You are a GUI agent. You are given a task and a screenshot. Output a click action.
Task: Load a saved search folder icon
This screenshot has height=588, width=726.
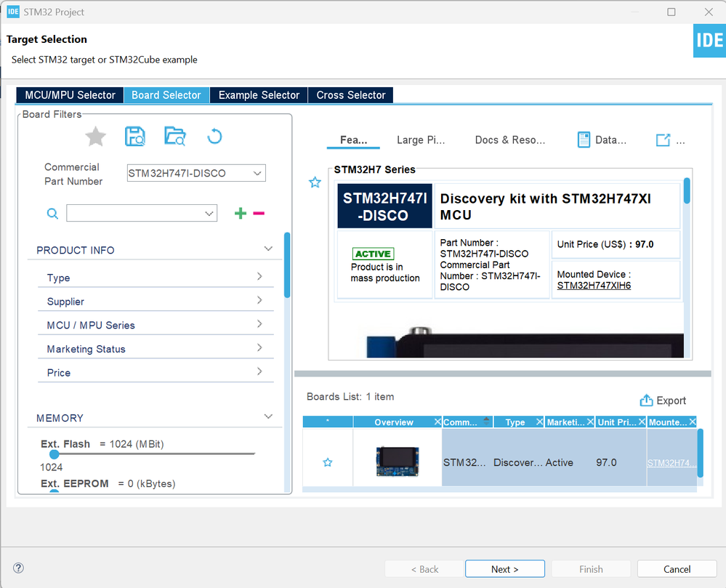[175, 137]
